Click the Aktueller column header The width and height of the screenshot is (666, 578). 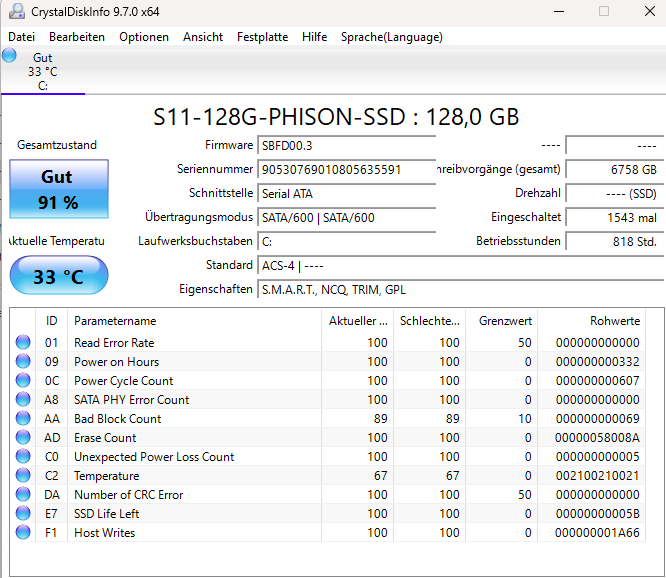pos(358,321)
